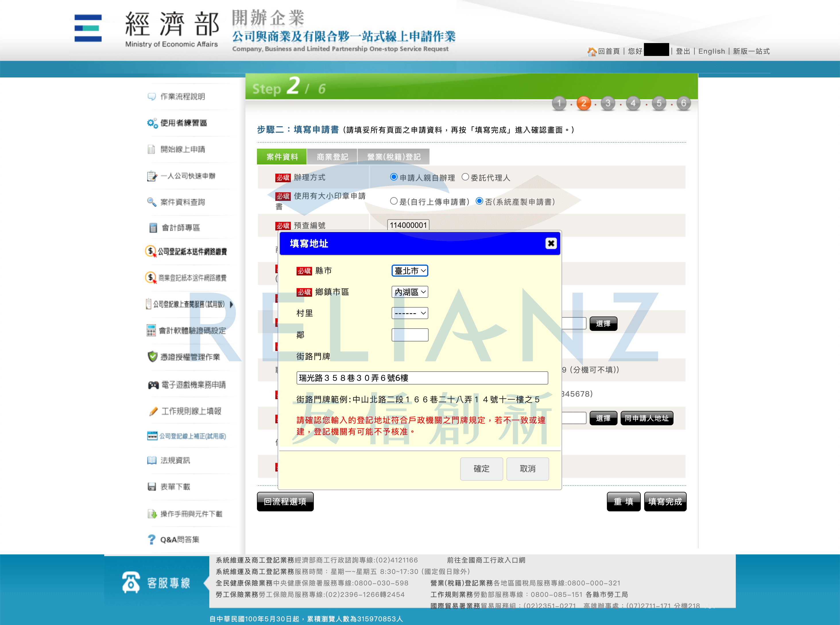Click the 填寫完成 button

(665, 502)
